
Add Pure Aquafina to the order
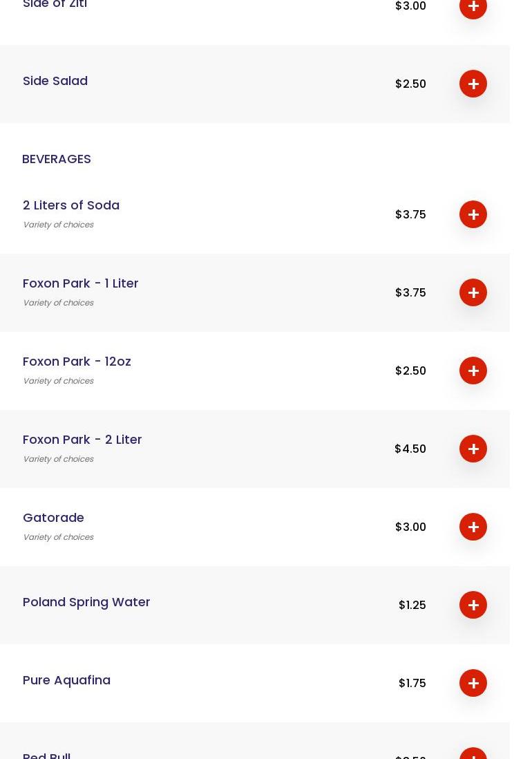point(473,683)
